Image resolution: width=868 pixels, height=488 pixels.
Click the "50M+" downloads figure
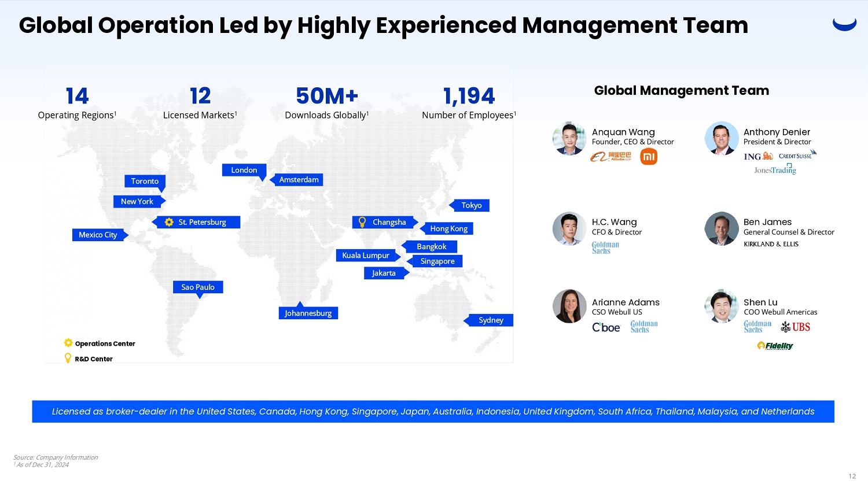tap(327, 96)
